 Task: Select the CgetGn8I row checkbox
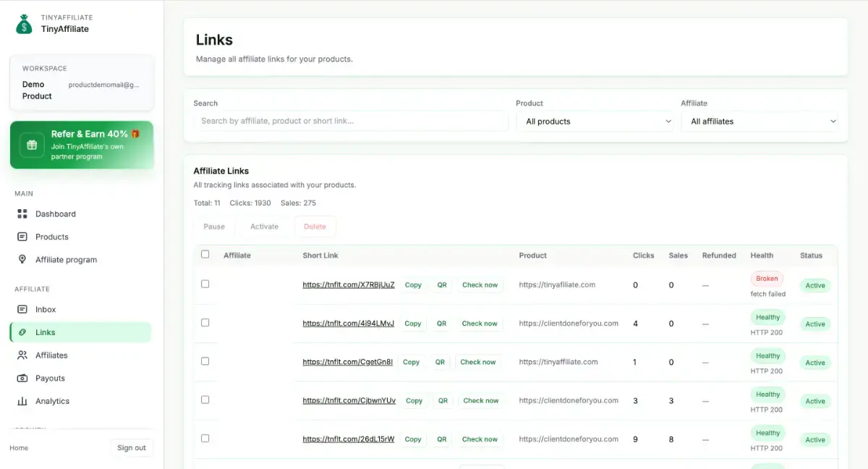point(205,360)
